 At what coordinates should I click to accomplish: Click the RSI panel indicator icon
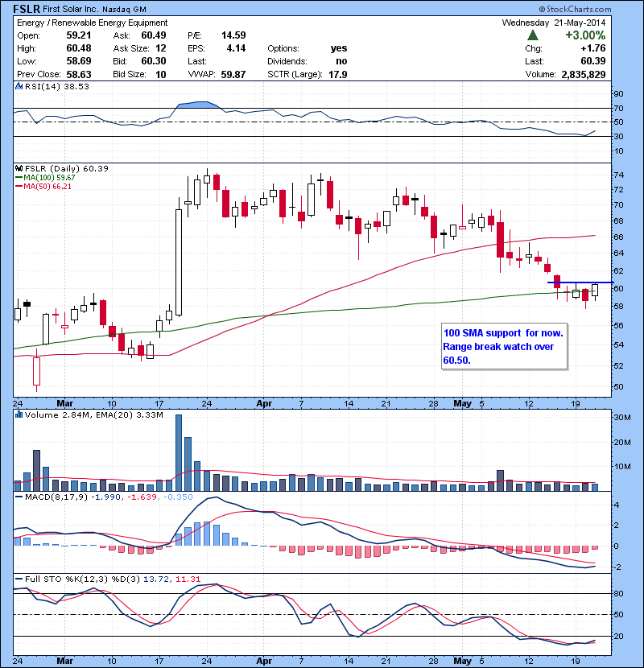coord(19,86)
